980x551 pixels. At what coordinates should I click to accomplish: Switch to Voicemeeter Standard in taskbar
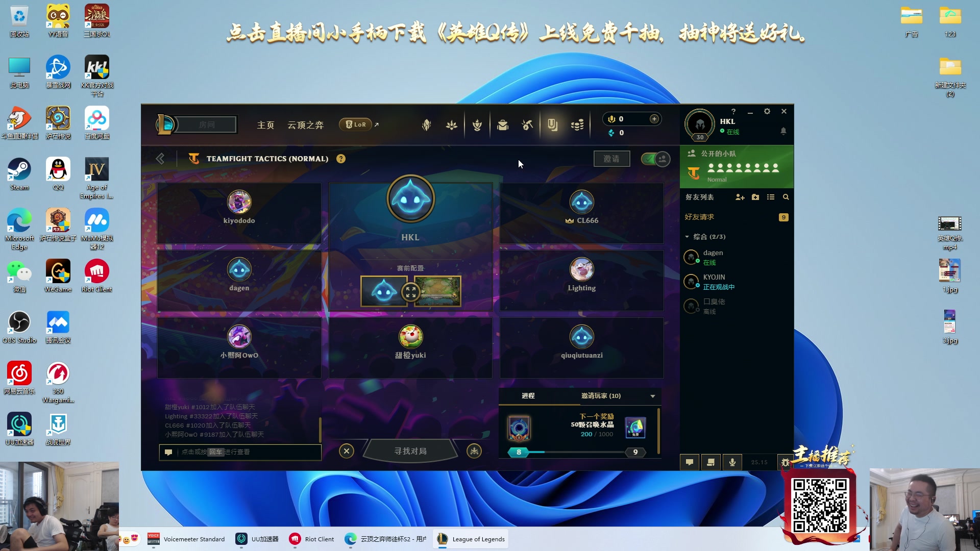point(187,539)
